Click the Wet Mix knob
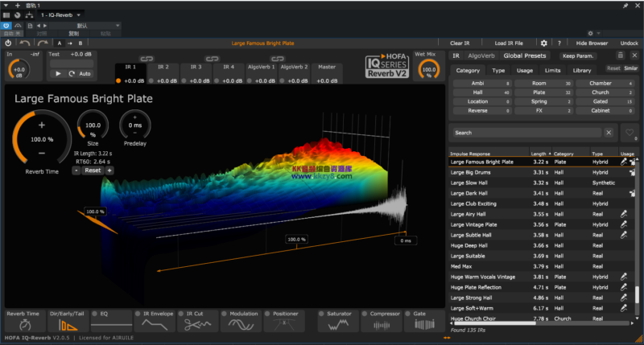The width and height of the screenshot is (644, 345). click(x=427, y=71)
